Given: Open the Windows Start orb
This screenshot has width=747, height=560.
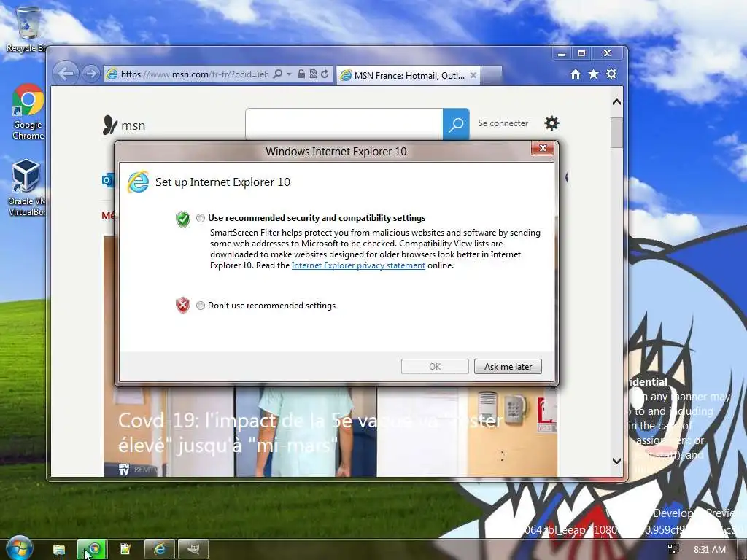Looking at the screenshot, I should [19, 548].
